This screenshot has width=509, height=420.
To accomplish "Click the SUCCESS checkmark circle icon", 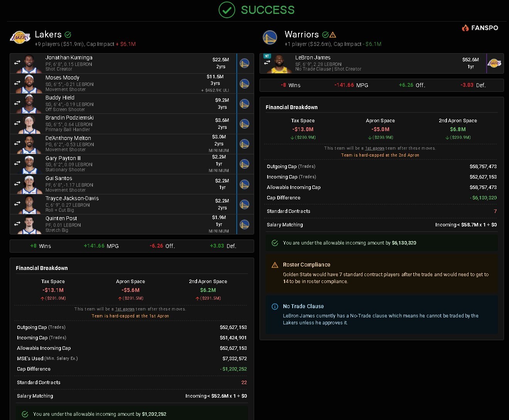I will 227,10.
